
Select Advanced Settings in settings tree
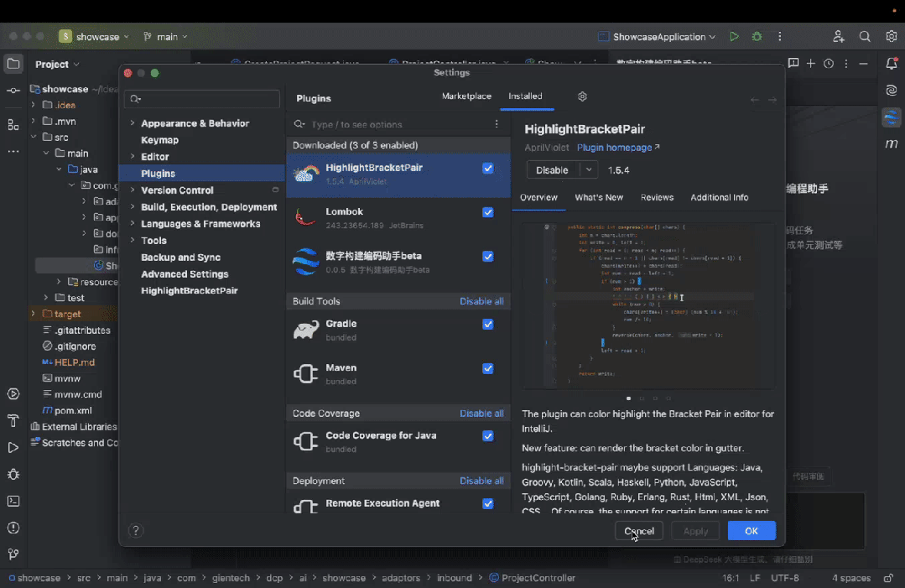[185, 274]
